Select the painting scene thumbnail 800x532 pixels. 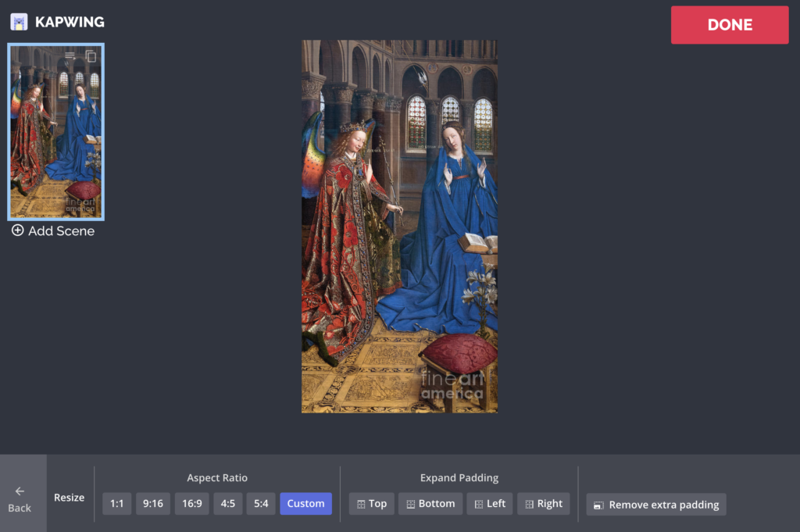pyautogui.click(x=56, y=131)
